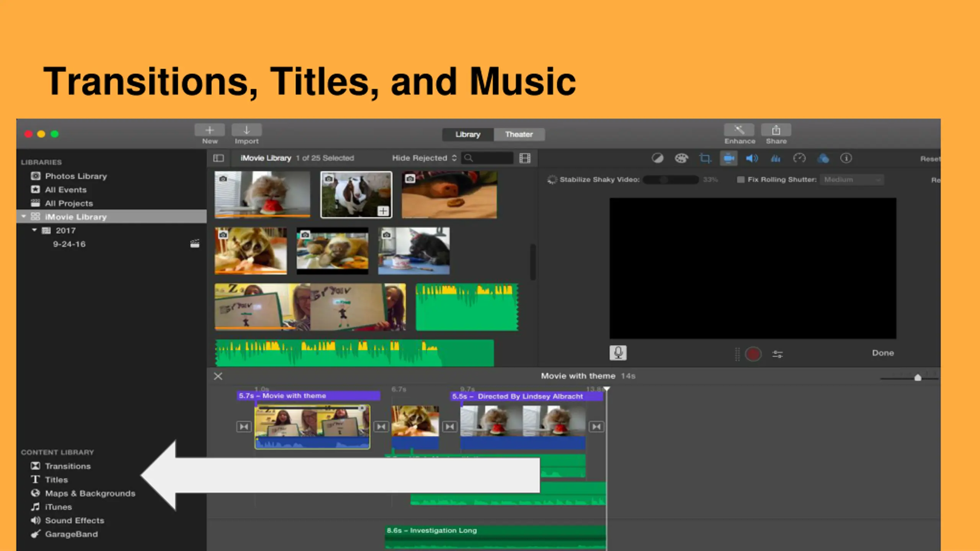Click the Reset button

pyautogui.click(x=930, y=158)
